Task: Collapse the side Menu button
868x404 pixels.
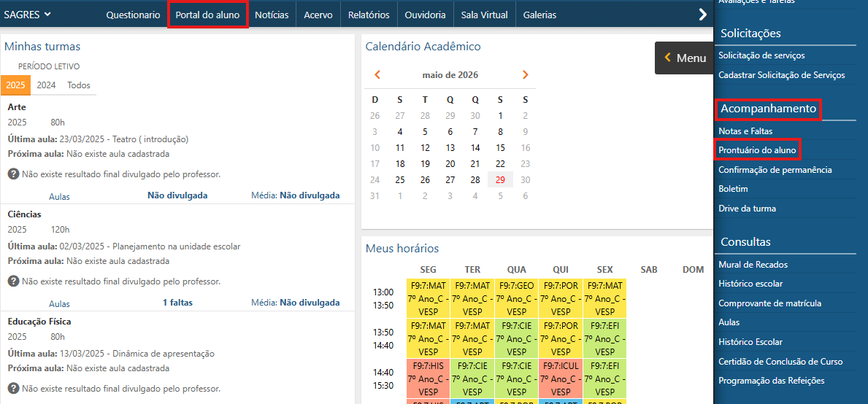Action: point(685,58)
